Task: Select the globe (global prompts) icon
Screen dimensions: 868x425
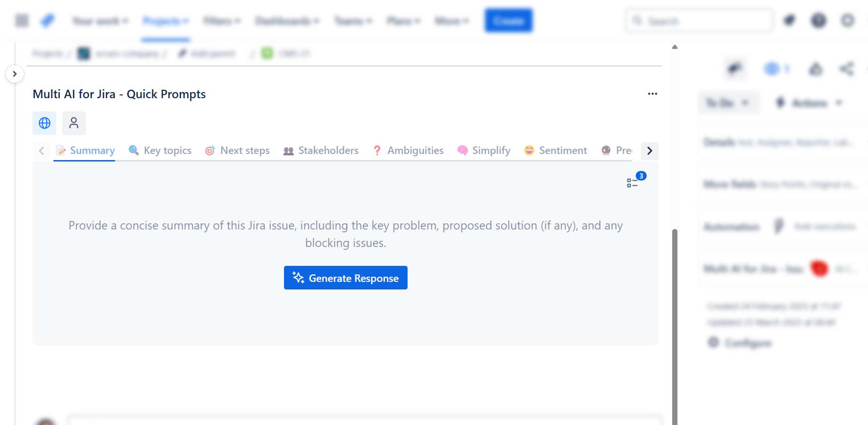Action: pos(44,123)
